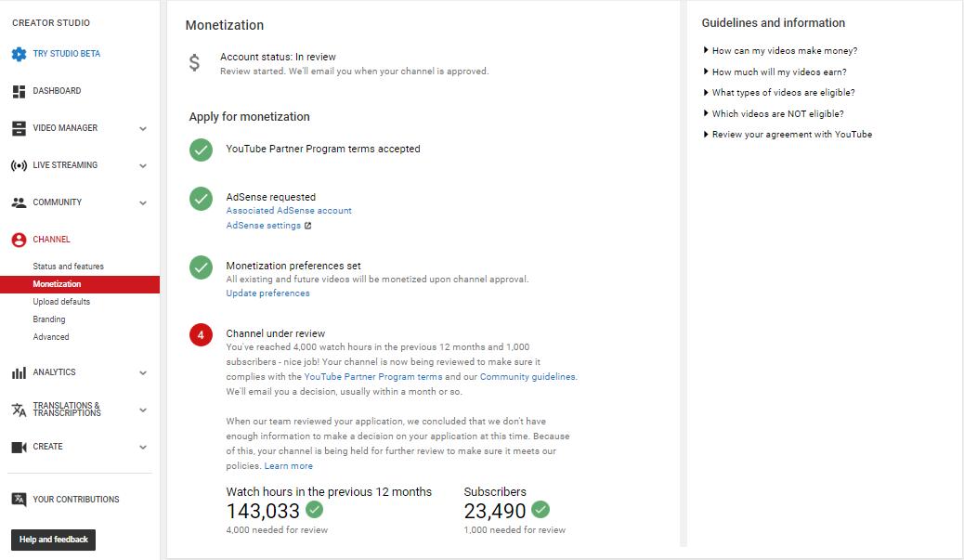Expand the Video Manager chevron
The image size is (964, 560).
coord(143,129)
